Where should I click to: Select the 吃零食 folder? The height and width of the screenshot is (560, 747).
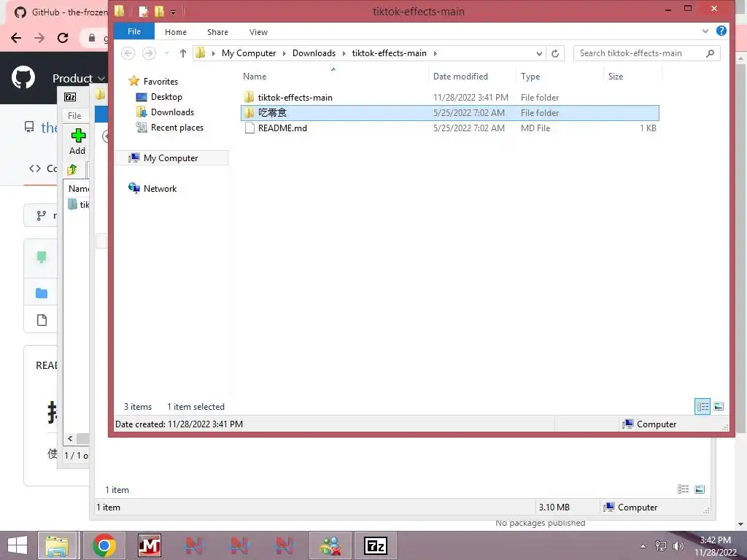tap(449, 113)
